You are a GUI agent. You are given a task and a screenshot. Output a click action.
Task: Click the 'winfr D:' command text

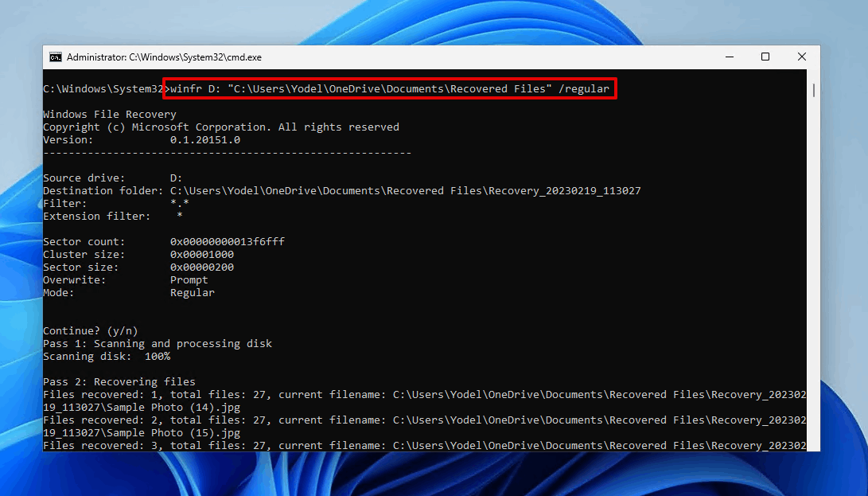[x=195, y=88]
